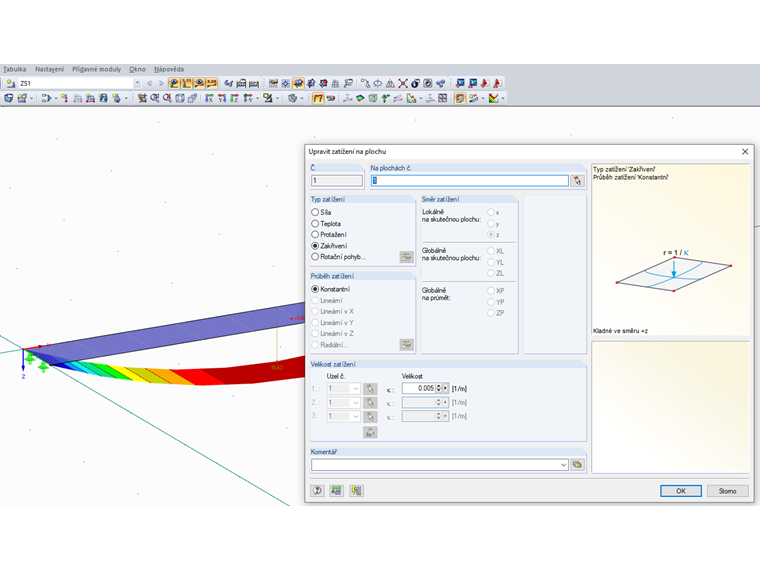This screenshot has width=760, height=570.
Task: Click pick node icon in row 1
Action: 370,389
